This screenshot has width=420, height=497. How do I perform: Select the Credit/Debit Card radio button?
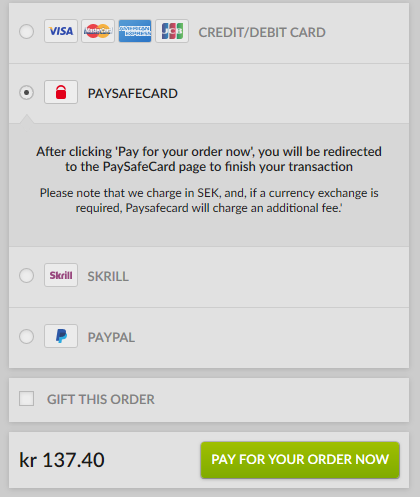coord(26,32)
